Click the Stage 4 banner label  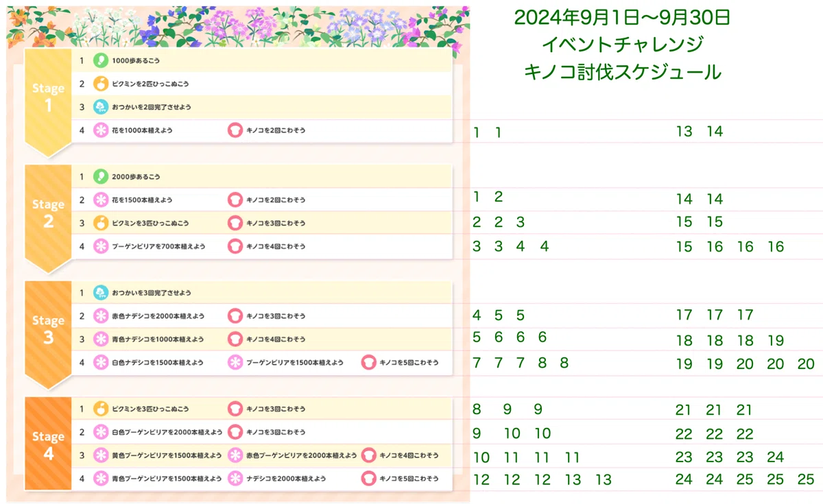click(x=48, y=445)
